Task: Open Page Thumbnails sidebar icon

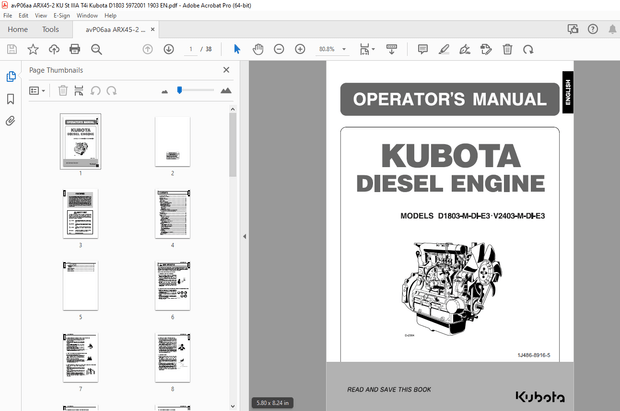Action: pyautogui.click(x=11, y=76)
